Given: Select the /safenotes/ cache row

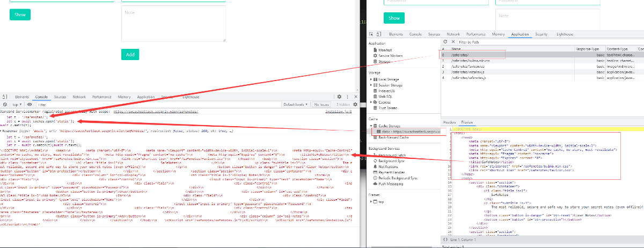Looking at the screenshot, I should tap(542, 55).
